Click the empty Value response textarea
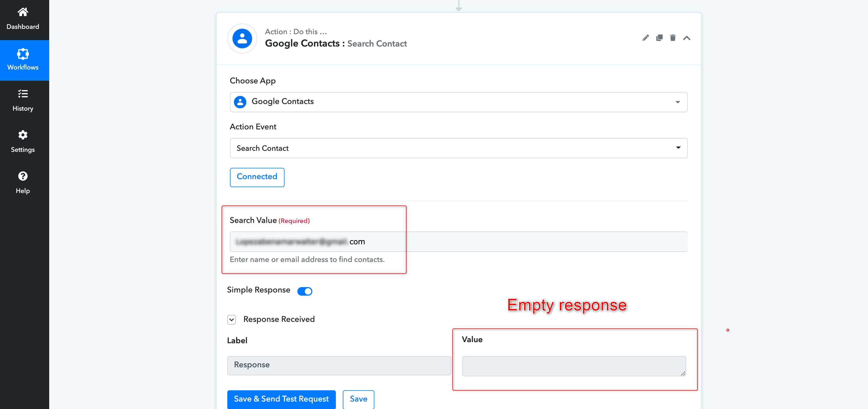Image resolution: width=868 pixels, height=409 pixels. (x=574, y=366)
